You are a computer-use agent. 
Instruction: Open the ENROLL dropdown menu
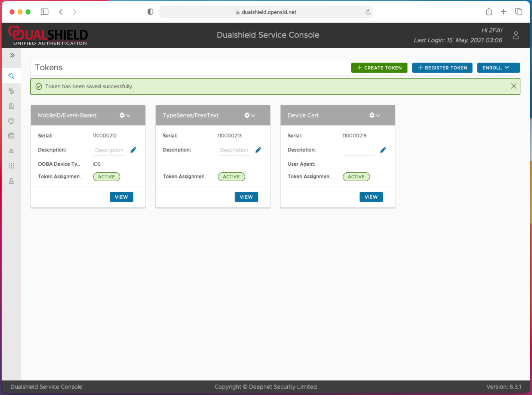pos(498,68)
